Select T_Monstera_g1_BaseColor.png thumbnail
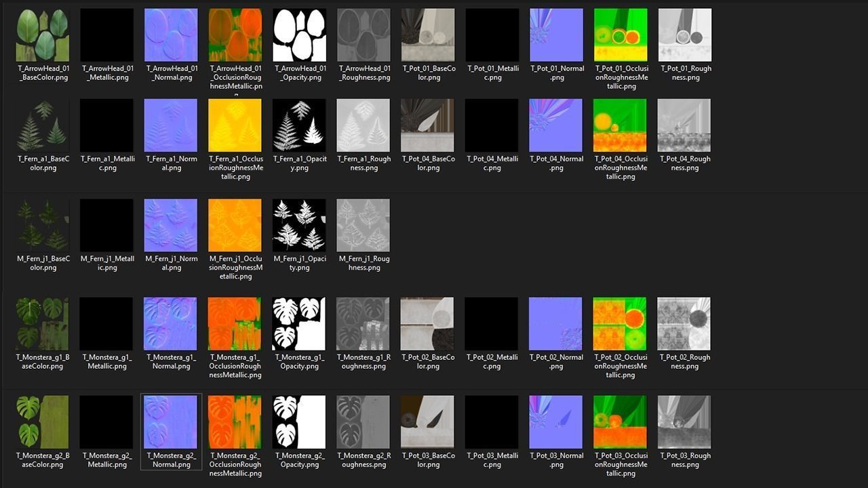The height and width of the screenshot is (488, 868). tap(43, 324)
